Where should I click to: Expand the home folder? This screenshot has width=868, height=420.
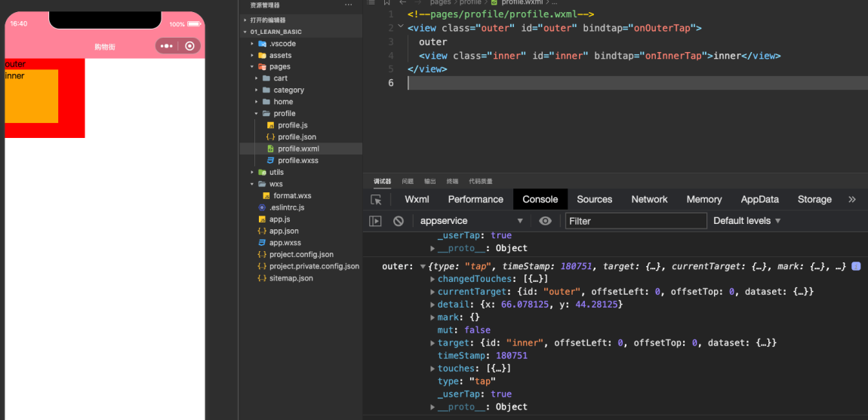coord(257,102)
